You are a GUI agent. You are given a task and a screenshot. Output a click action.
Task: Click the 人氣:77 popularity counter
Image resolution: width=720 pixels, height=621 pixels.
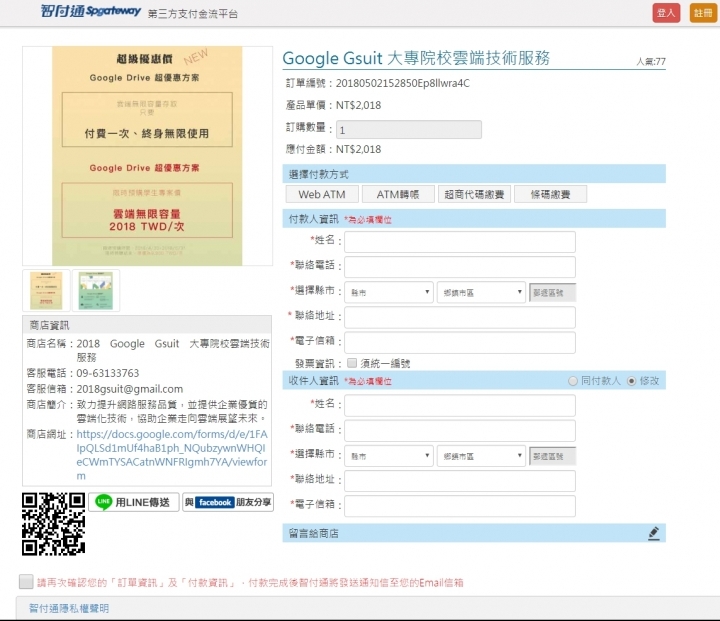pyautogui.click(x=651, y=62)
